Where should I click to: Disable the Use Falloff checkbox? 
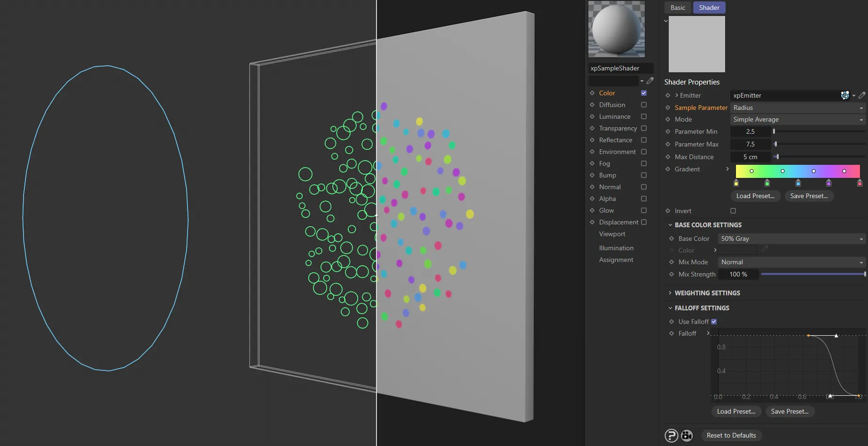pyautogui.click(x=714, y=321)
